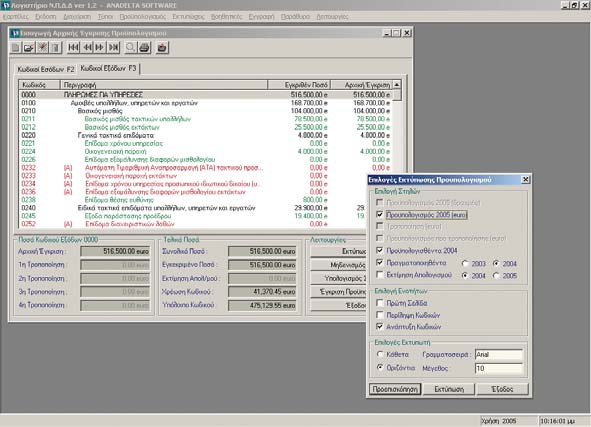
Task: Click the printer toolbar icon
Action: tap(144, 47)
